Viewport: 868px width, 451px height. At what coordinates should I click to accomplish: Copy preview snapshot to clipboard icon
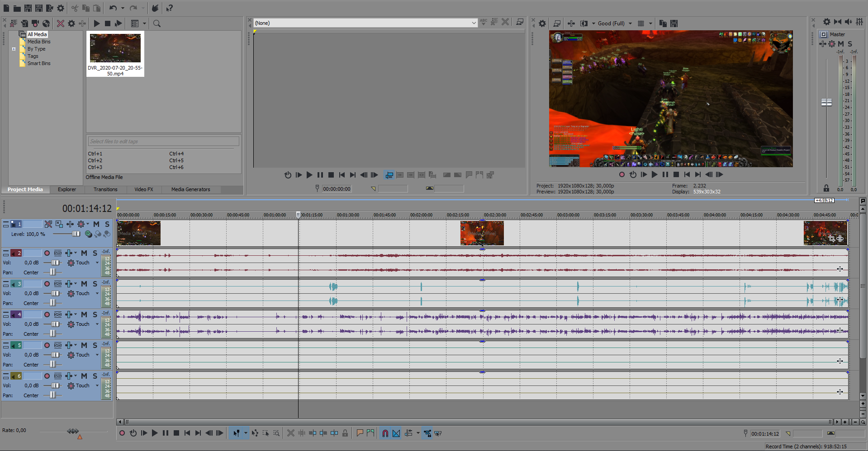coord(663,23)
